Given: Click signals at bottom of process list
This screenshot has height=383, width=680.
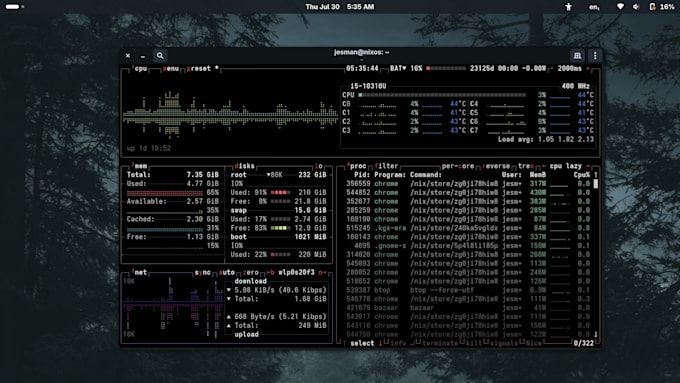Looking at the screenshot, I should 503,343.
